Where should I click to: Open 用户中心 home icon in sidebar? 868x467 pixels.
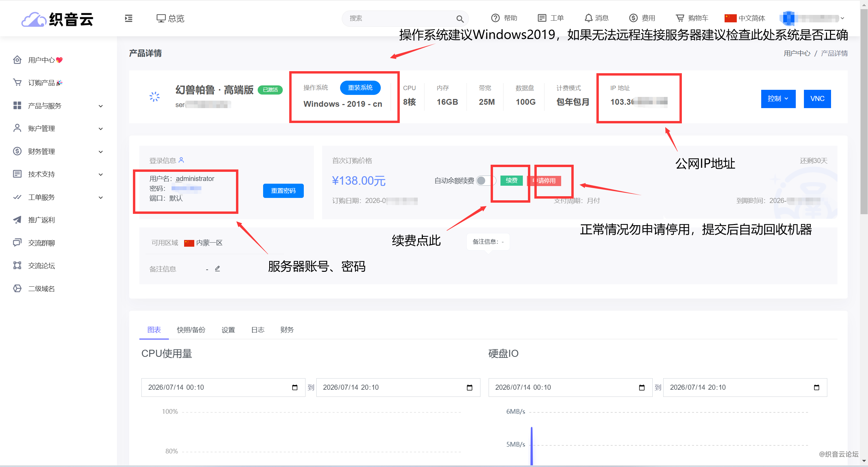click(17, 60)
